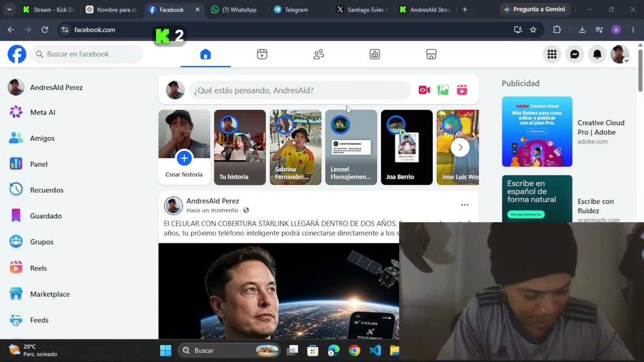
Task: Switch to the AndresAld Stream Kick tab
Action: tap(426, 10)
